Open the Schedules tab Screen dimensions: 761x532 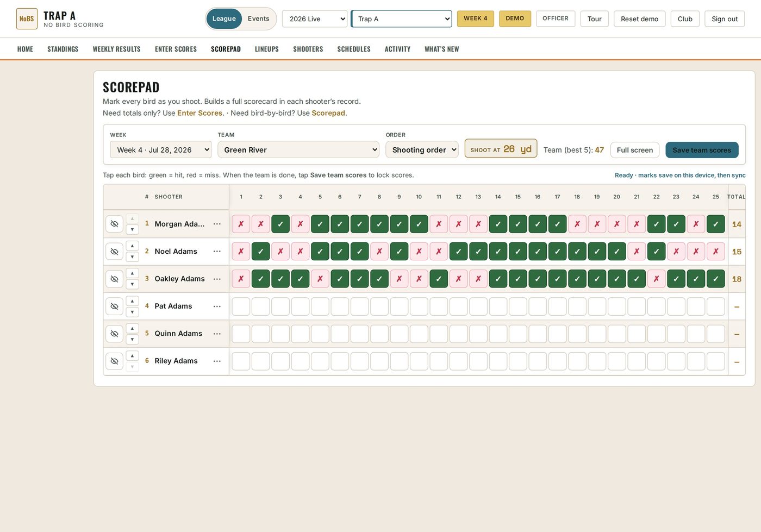point(354,49)
